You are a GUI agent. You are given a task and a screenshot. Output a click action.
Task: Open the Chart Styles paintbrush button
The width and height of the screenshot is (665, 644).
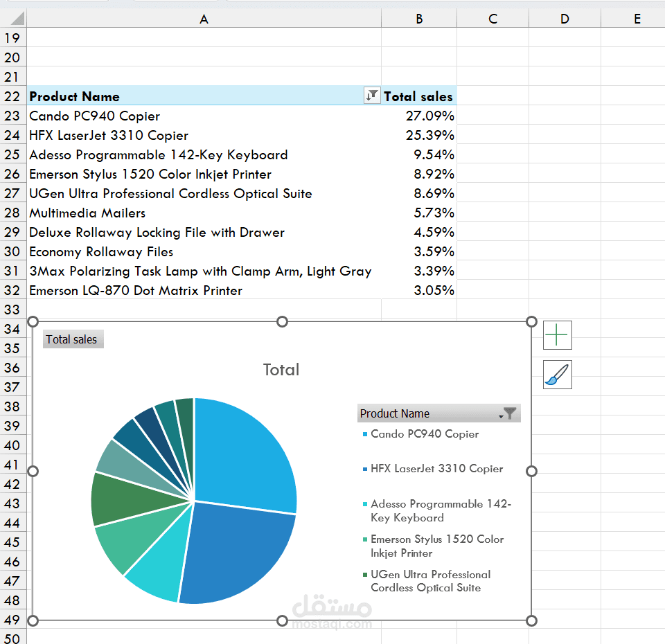[x=557, y=375]
